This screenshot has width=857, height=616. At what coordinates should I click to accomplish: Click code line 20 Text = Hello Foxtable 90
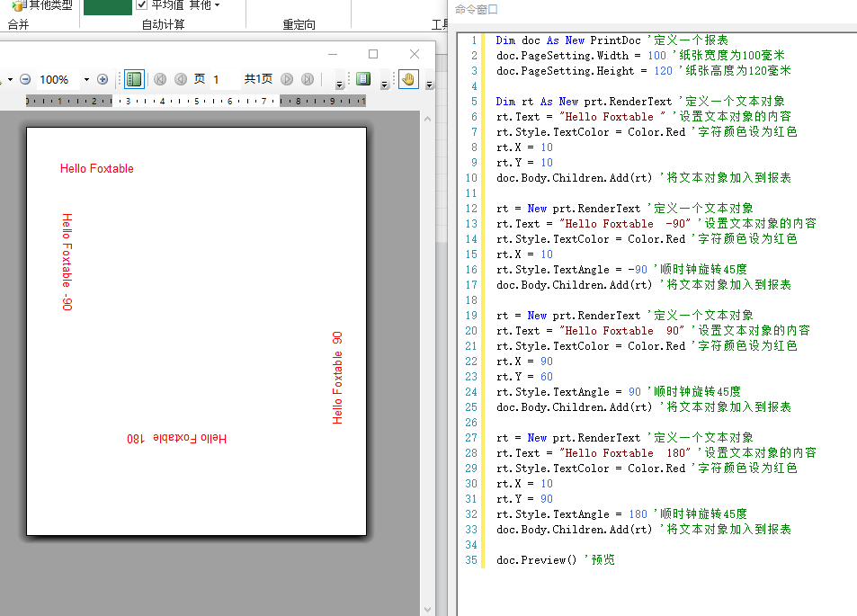pyautogui.click(x=653, y=331)
